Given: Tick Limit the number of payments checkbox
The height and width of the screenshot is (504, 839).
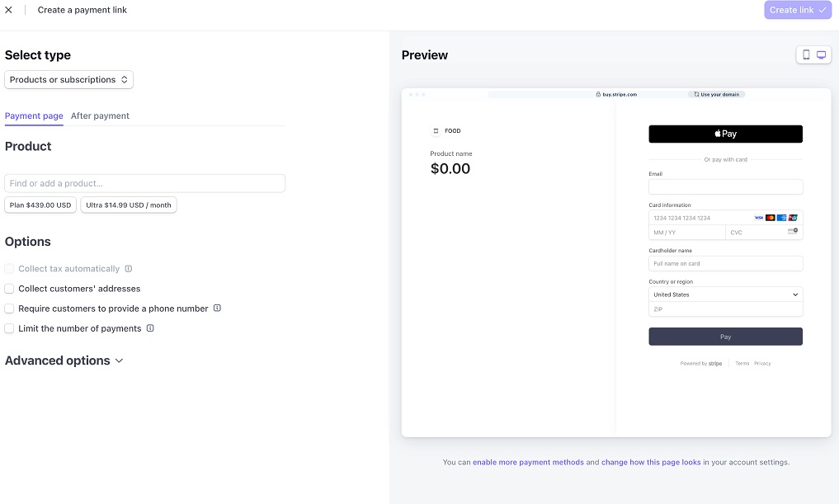Looking at the screenshot, I should click(x=10, y=328).
